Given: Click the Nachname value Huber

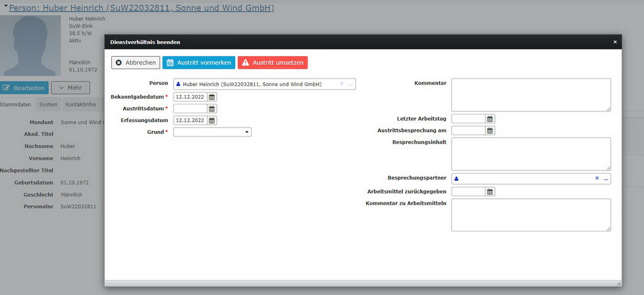Looking at the screenshot, I should (x=68, y=147).
